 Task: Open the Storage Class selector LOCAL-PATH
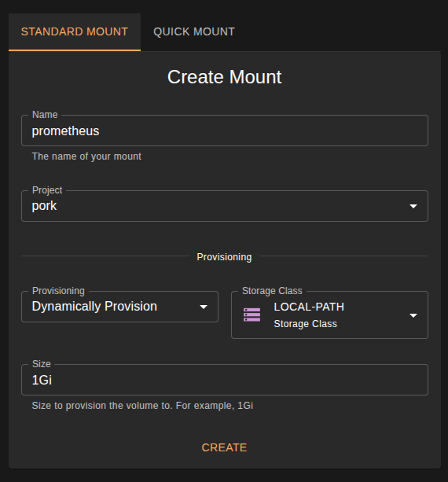(x=329, y=315)
